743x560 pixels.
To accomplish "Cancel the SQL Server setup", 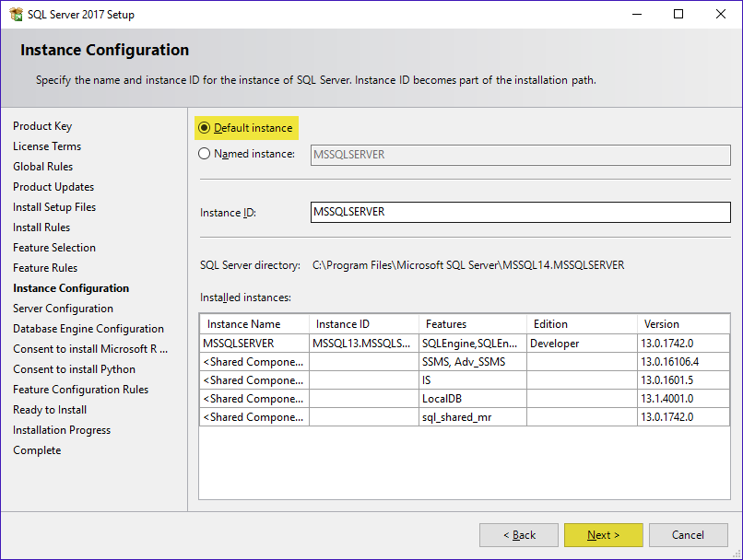I will (x=688, y=535).
